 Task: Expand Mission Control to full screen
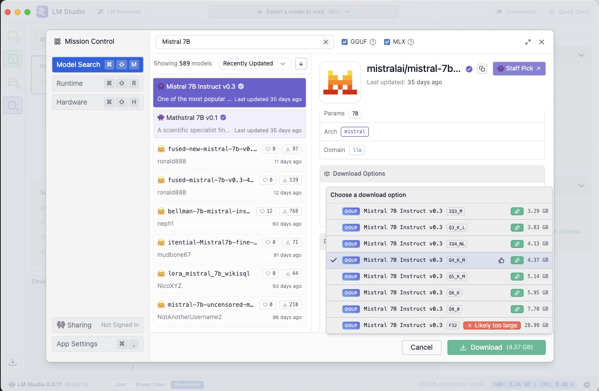[528, 42]
